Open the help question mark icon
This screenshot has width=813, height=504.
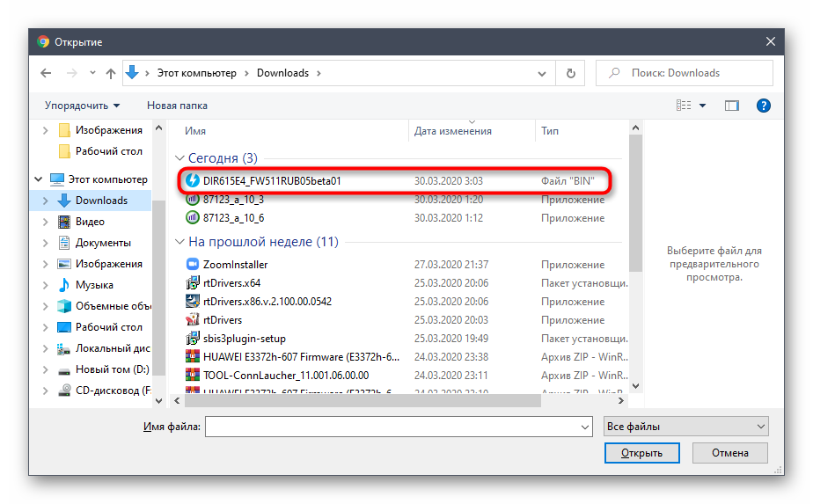pos(764,106)
